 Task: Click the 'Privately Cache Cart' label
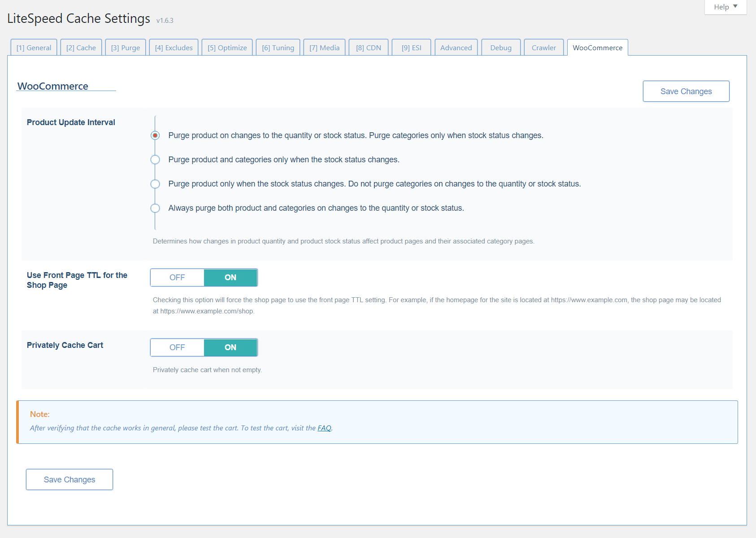pyautogui.click(x=65, y=345)
